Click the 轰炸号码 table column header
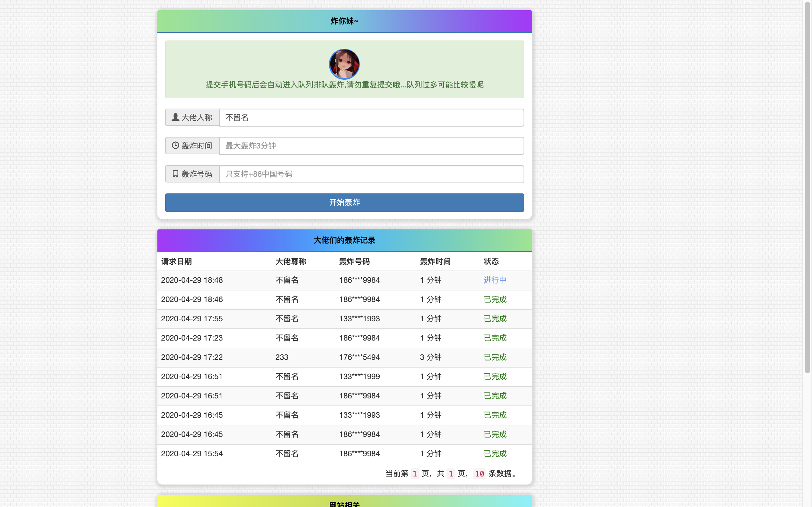The width and height of the screenshot is (812, 507). click(354, 261)
